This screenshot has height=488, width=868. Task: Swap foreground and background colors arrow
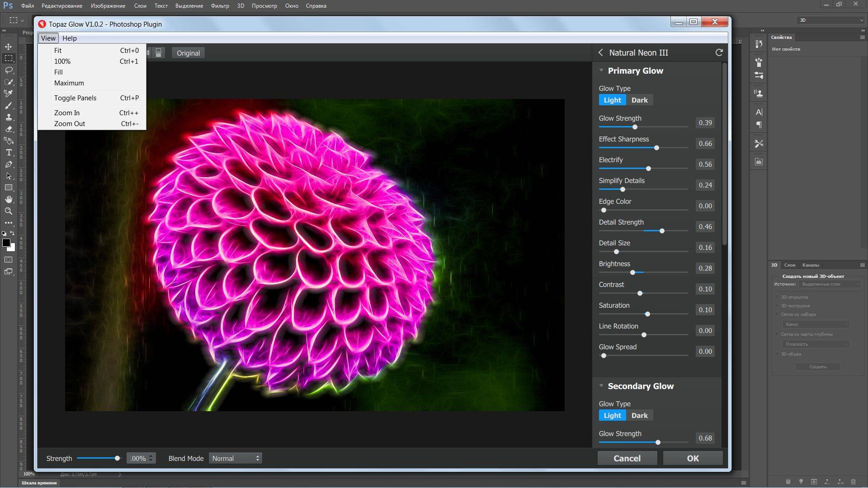click(13, 233)
